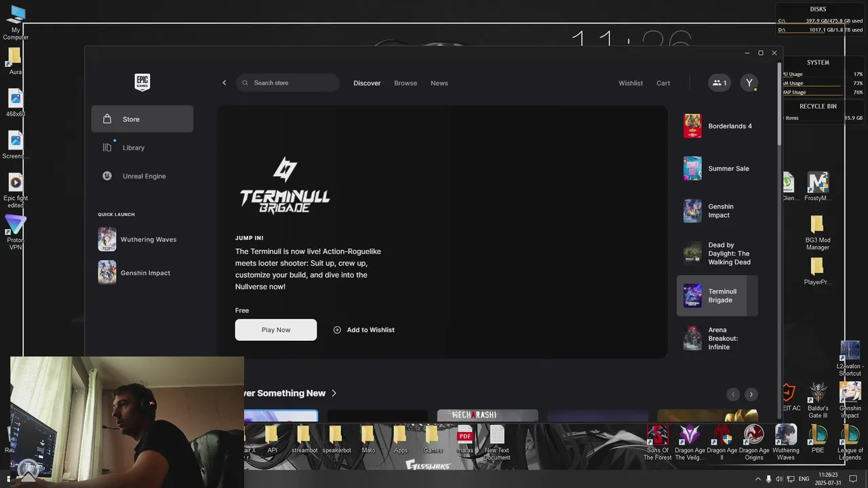Open the Epic fight edited video file
This screenshot has width=868, height=488.
(16, 191)
